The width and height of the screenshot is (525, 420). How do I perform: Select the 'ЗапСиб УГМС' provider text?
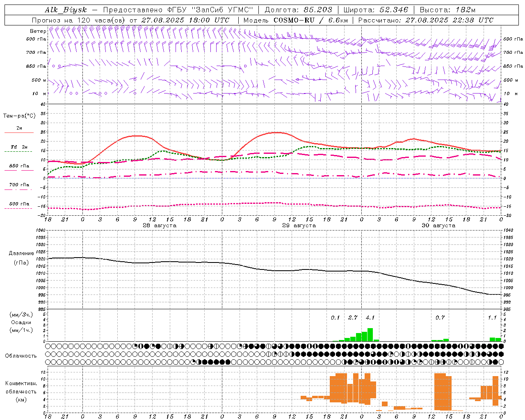click(223, 10)
